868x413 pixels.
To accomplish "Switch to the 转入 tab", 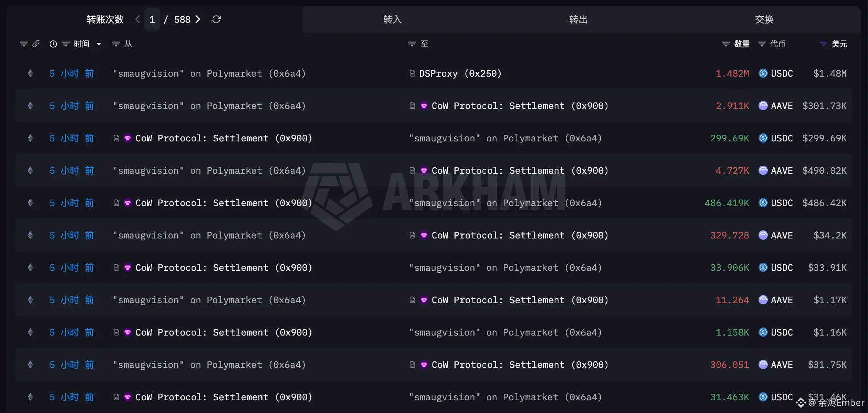I will pos(393,19).
